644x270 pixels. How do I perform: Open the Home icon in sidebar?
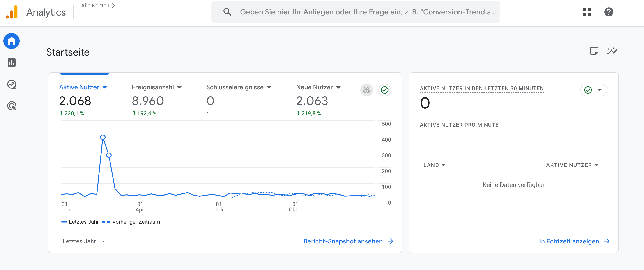(11, 41)
